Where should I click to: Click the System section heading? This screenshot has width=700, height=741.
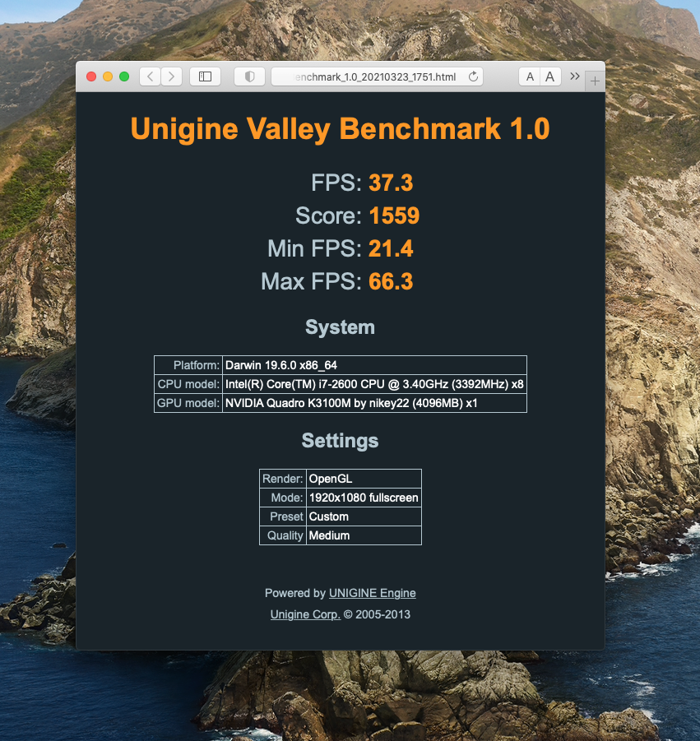pos(341,327)
